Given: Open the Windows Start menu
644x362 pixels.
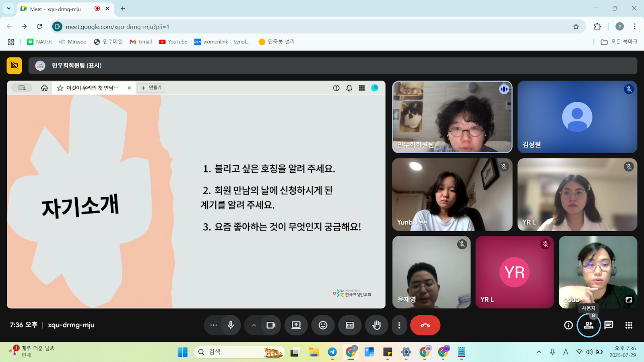Looking at the screenshot, I should click(182, 352).
